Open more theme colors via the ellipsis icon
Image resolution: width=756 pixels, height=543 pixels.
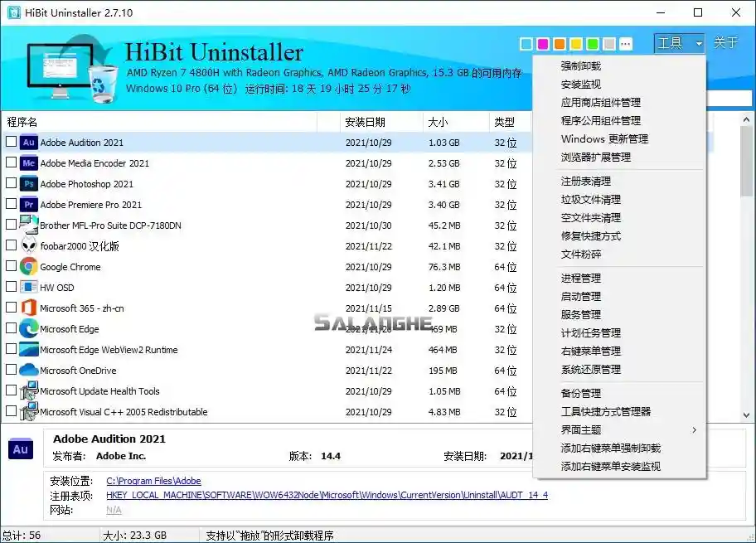click(x=627, y=43)
